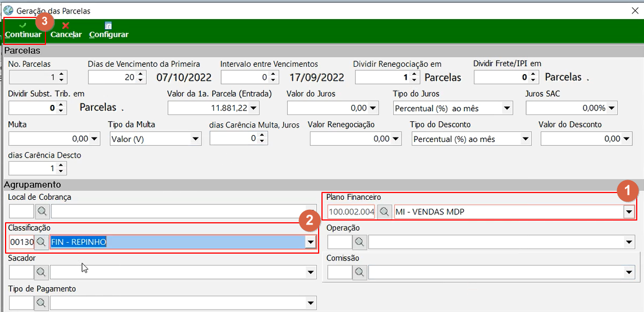Image resolution: width=644 pixels, height=312 pixels.
Task: Click the window globe icon in the title bar
Action: [x=8, y=10]
